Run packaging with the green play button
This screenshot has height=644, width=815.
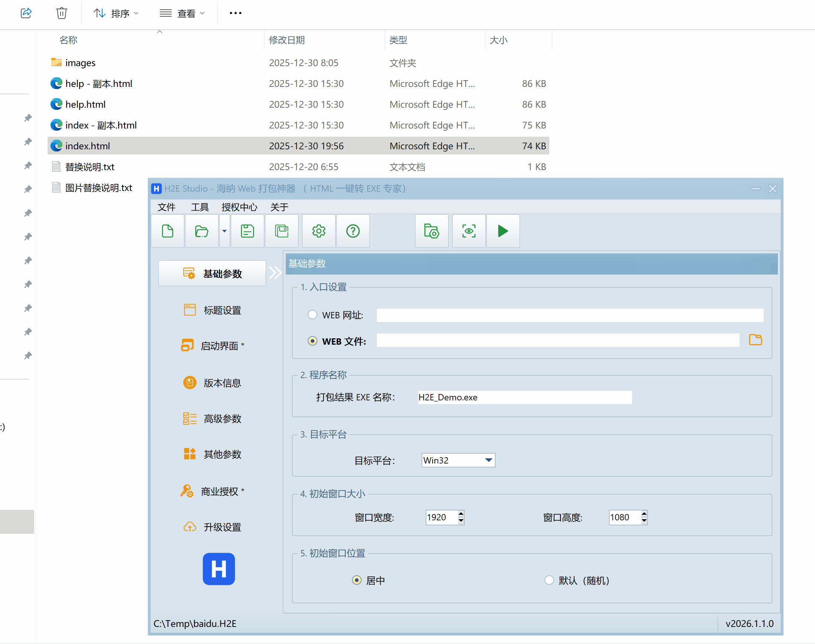(503, 231)
